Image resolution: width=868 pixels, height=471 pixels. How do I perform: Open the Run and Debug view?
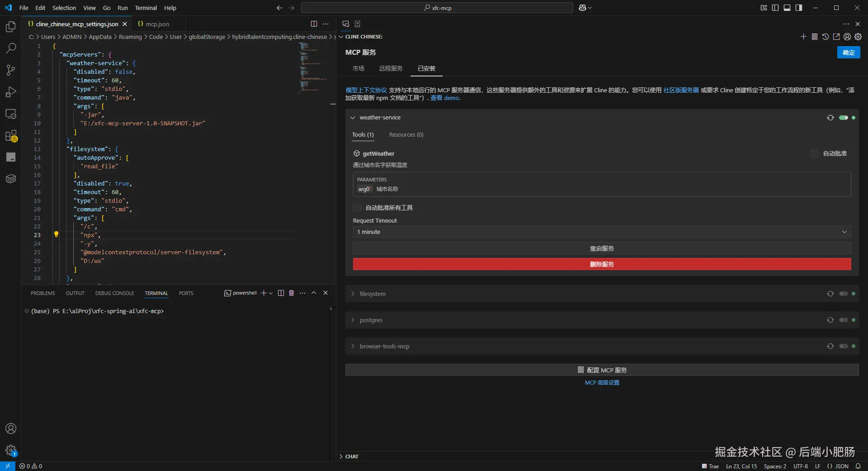pos(11,92)
